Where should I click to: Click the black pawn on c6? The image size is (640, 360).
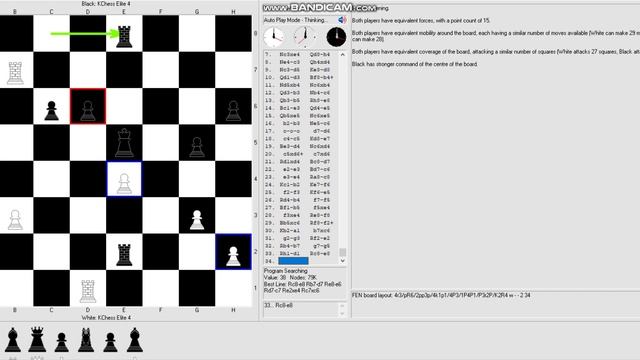51,111
